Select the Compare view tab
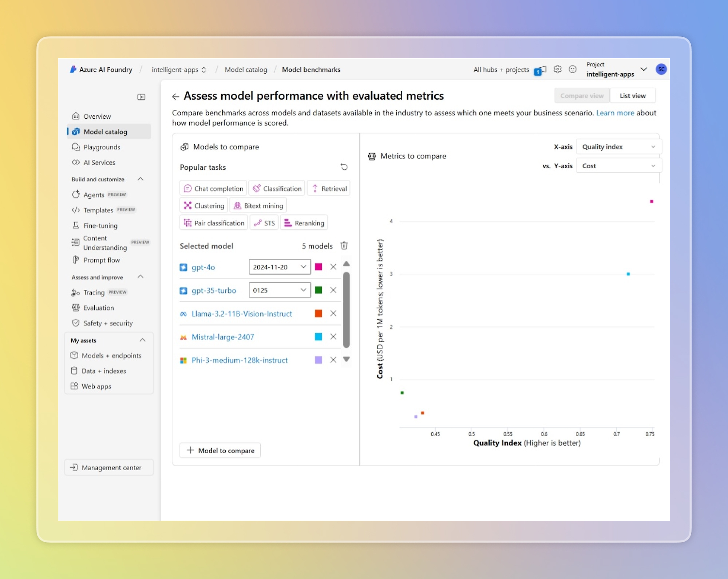 [582, 96]
